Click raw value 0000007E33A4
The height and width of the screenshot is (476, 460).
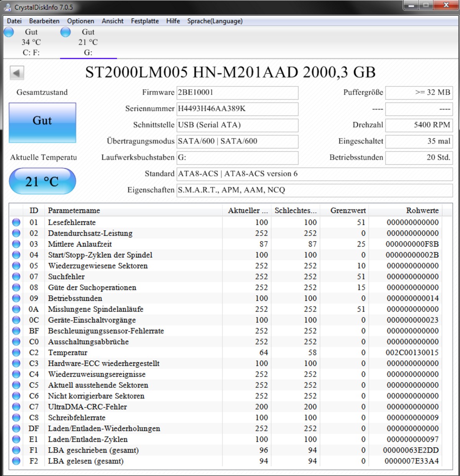(x=412, y=461)
